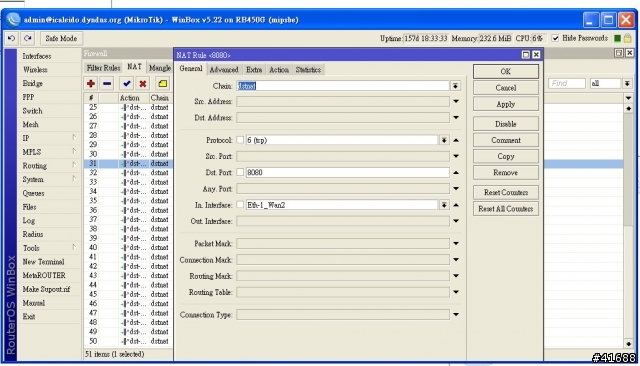Click the lock icon in top bar
Screen dimensions: 640x366
click(x=628, y=38)
